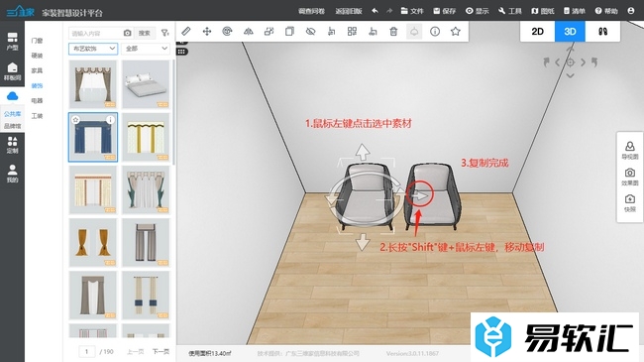644x362 pixels.
Task: Open the 工具 menu in top bar
Action: pos(510,11)
